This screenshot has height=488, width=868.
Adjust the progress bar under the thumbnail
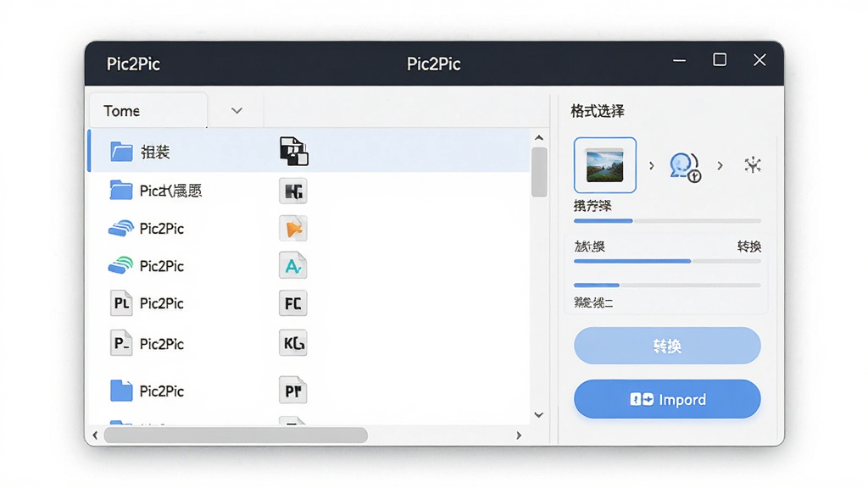(x=667, y=221)
